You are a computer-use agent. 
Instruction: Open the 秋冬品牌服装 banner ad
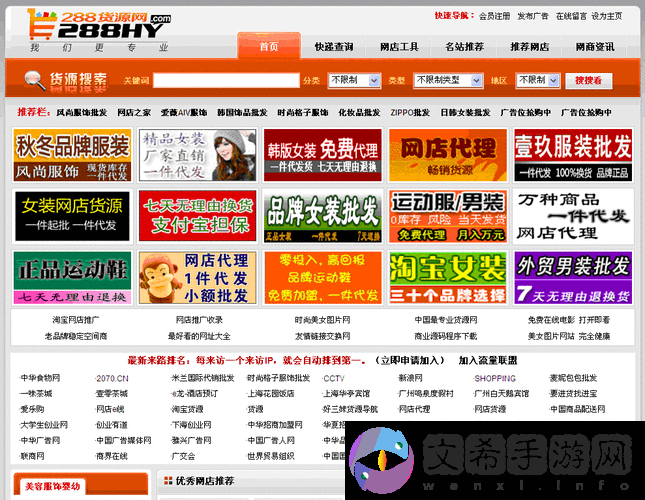72,155
